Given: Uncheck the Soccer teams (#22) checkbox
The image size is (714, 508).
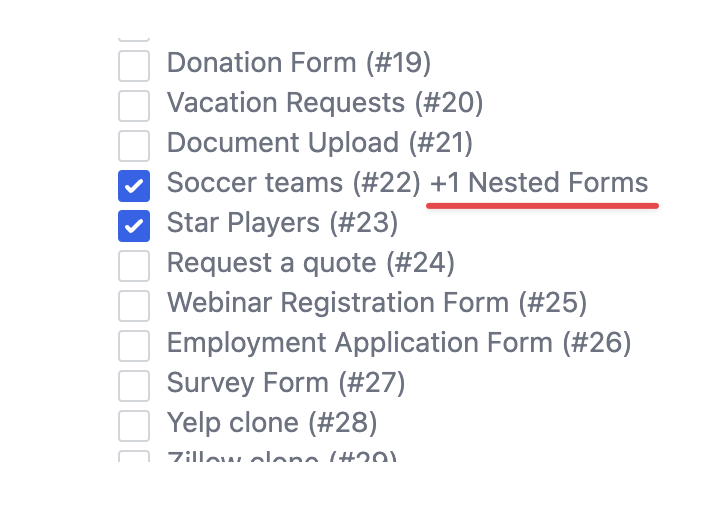Looking at the screenshot, I should (134, 185).
